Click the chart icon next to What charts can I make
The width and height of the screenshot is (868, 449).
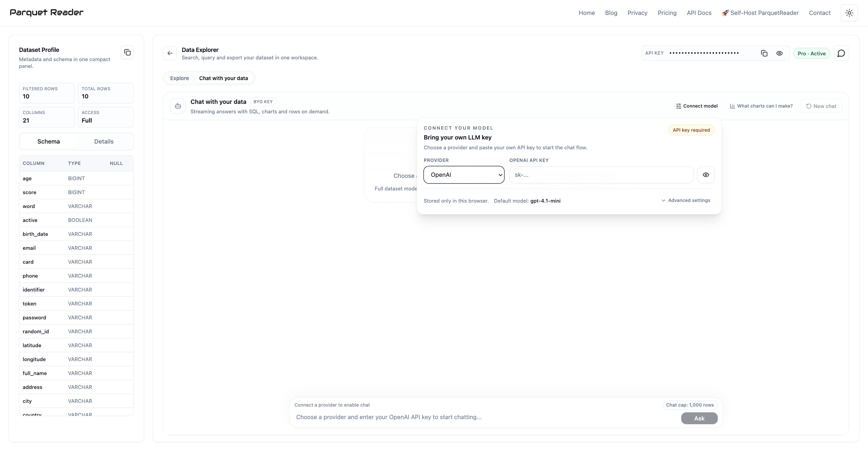[x=732, y=106]
